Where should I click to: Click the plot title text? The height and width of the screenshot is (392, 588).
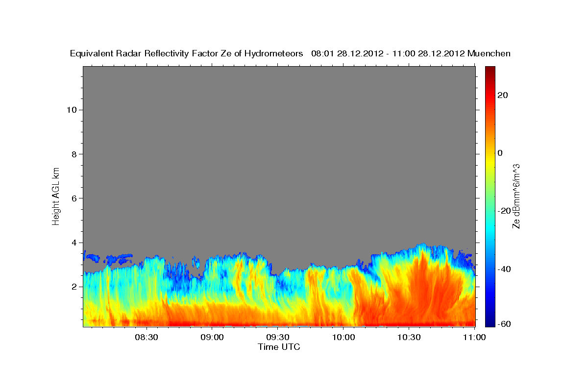coord(290,53)
